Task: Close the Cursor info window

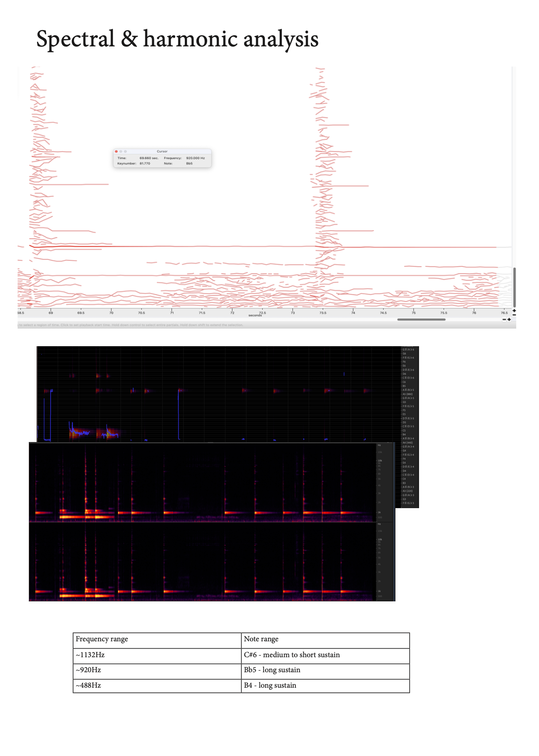Action: (116, 151)
